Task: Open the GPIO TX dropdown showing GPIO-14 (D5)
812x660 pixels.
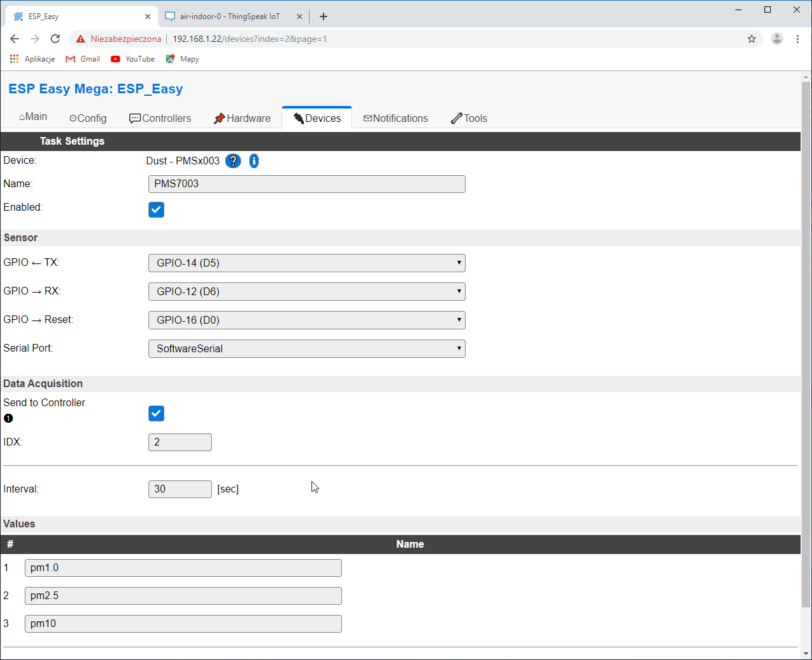Action: pos(307,263)
